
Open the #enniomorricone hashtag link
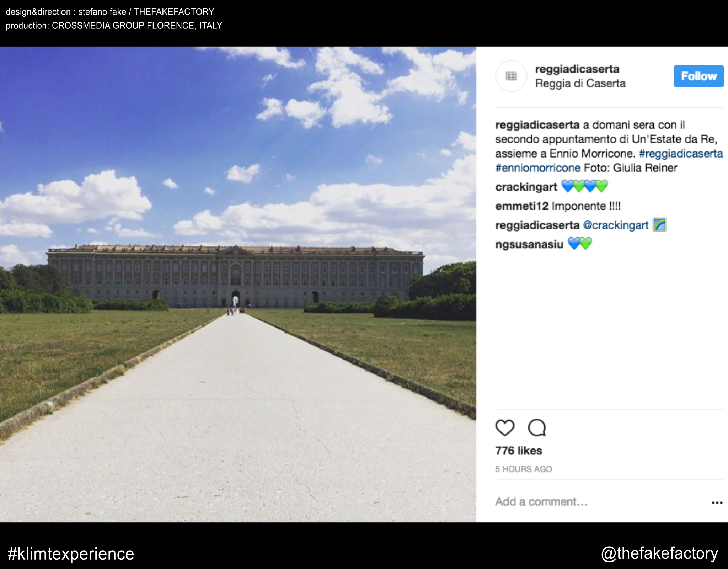point(538,168)
